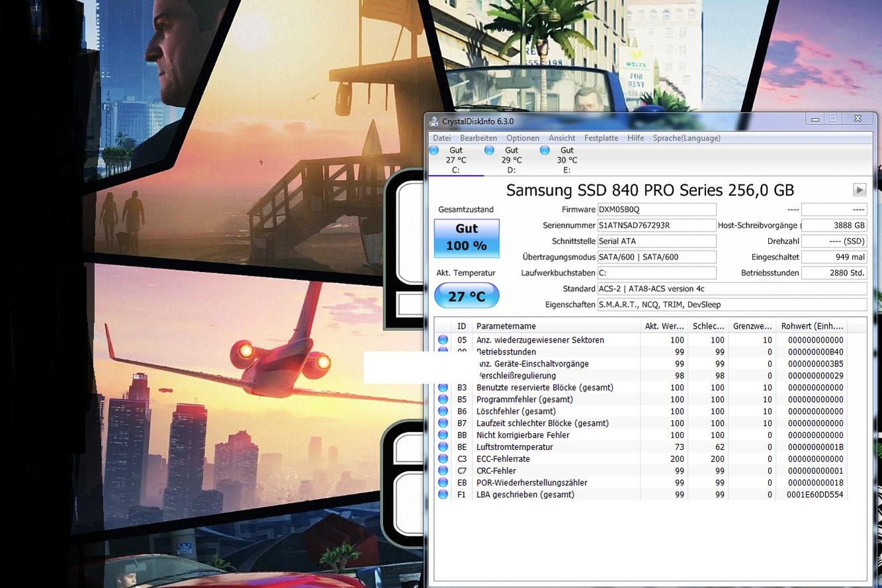Click the Seriennummer field S1ATNSAD767293R
Screen dimensions: 882x588
tap(656, 226)
